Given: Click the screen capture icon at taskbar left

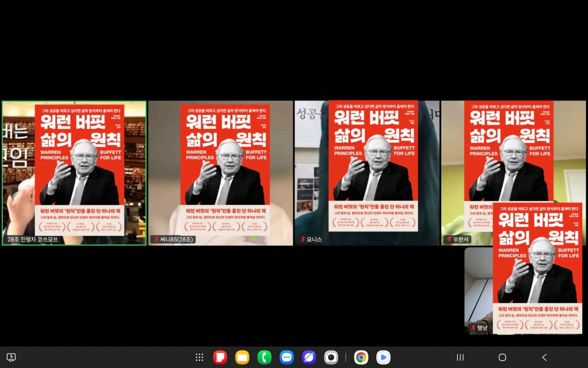Looking at the screenshot, I should tap(11, 358).
